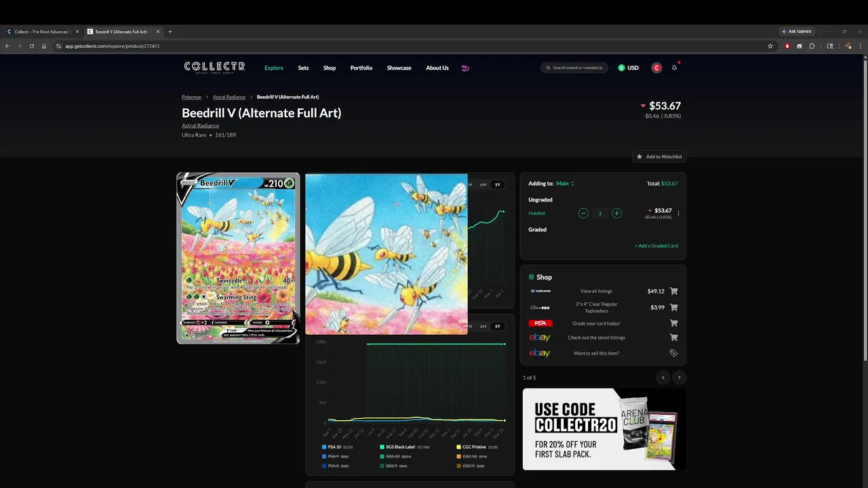
Task: Click the search sealed or unsealed field
Action: coord(574,68)
